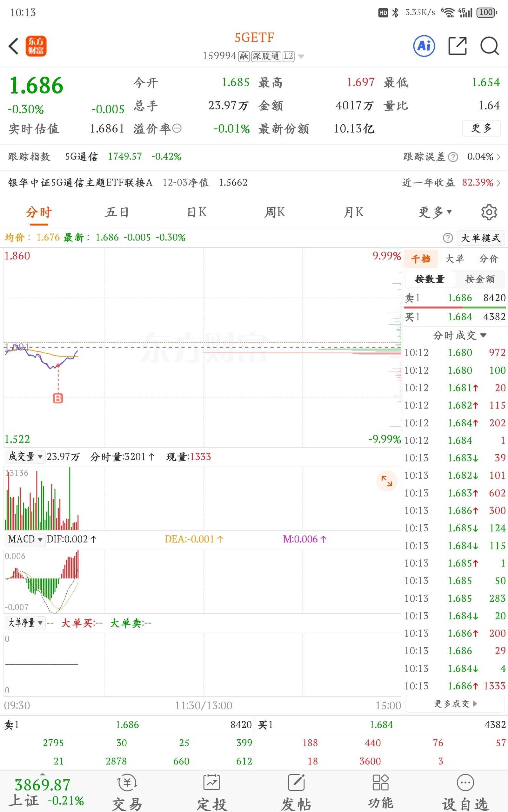
Task: Tap 买1 1.684 row in side panel
Action: tap(455, 317)
